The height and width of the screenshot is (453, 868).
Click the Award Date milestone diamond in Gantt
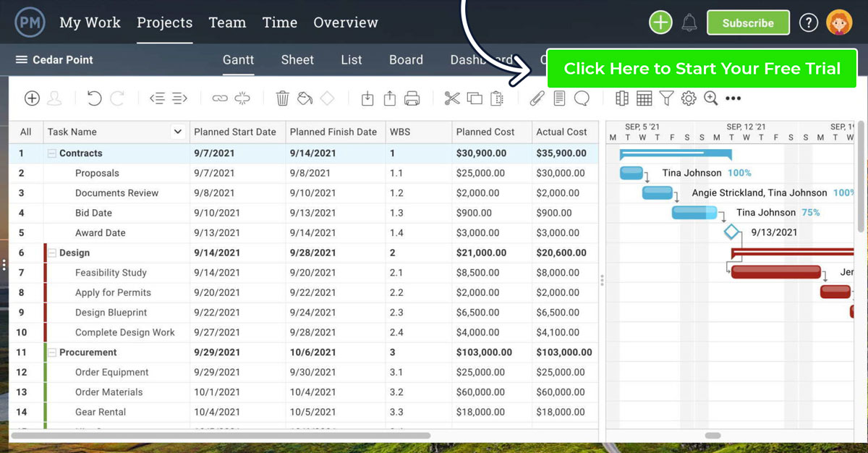coord(732,232)
